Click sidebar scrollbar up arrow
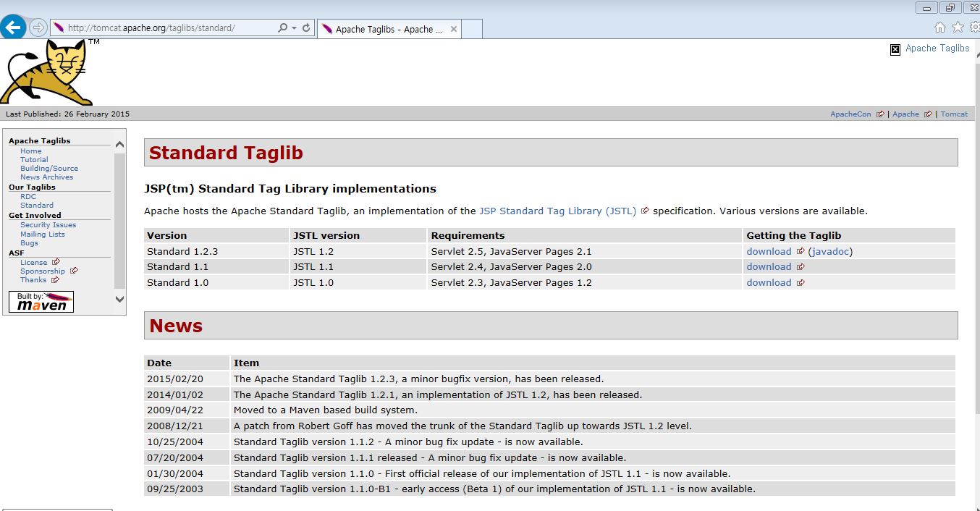This screenshot has width=980, height=511. [120, 145]
